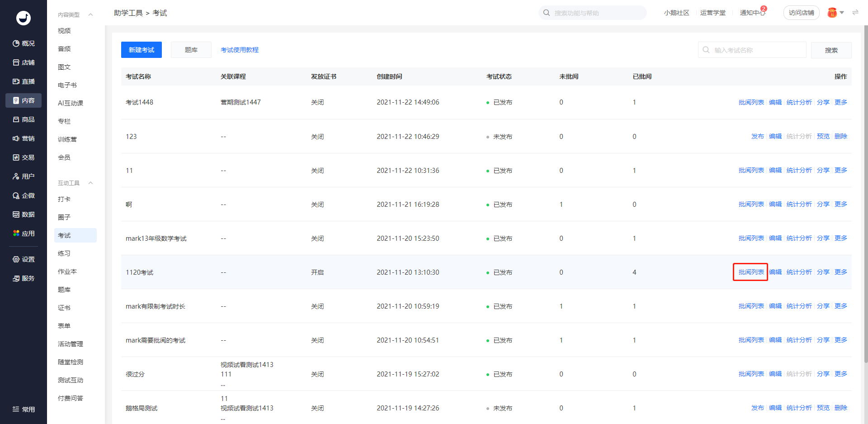Click the 小鹅通 logo icon
Image resolution: width=868 pixels, height=424 pixels.
pyautogui.click(x=24, y=18)
